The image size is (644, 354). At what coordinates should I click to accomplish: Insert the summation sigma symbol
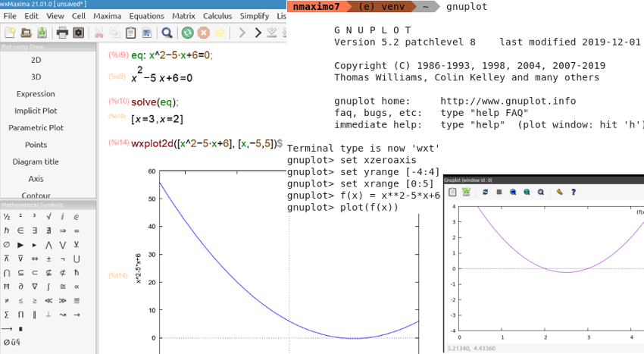pos(7,315)
